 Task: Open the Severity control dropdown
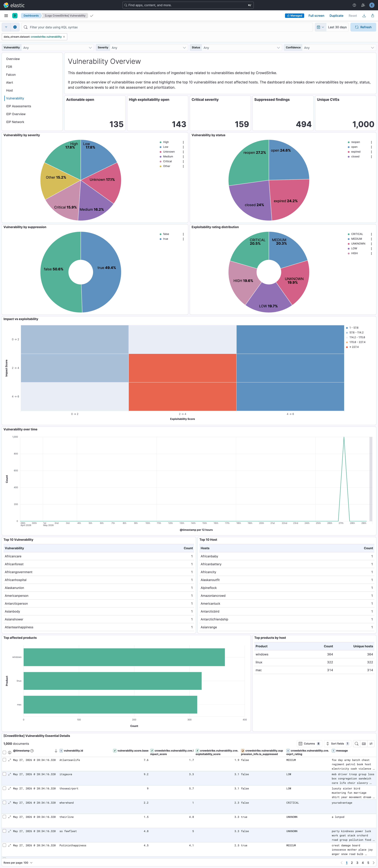click(149, 48)
